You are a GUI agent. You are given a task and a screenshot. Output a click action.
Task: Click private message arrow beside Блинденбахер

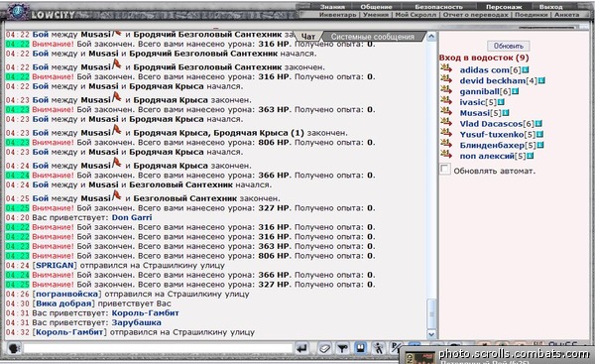click(446, 144)
